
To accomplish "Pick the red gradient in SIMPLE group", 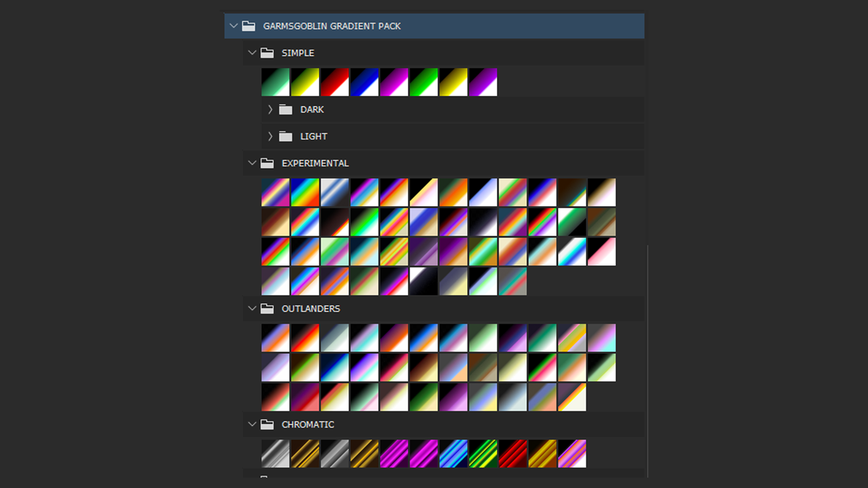I will (x=334, y=82).
